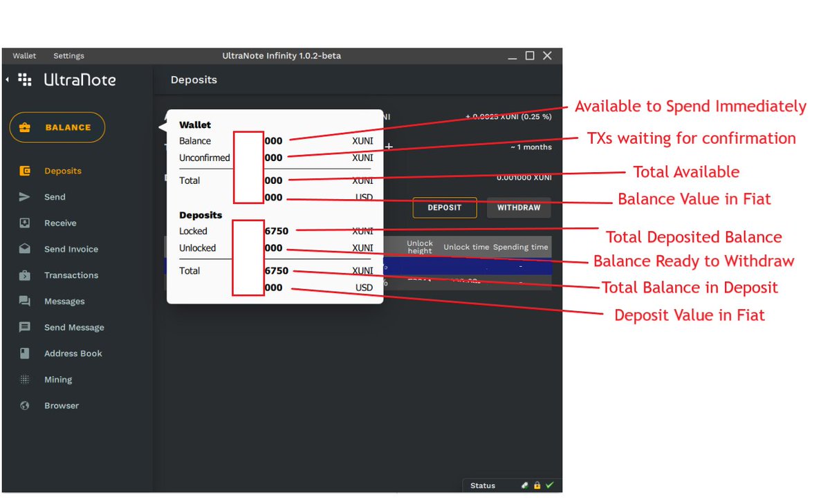Click the 'Unlocked' row label in the popup
The height and width of the screenshot is (504, 830).
point(198,248)
